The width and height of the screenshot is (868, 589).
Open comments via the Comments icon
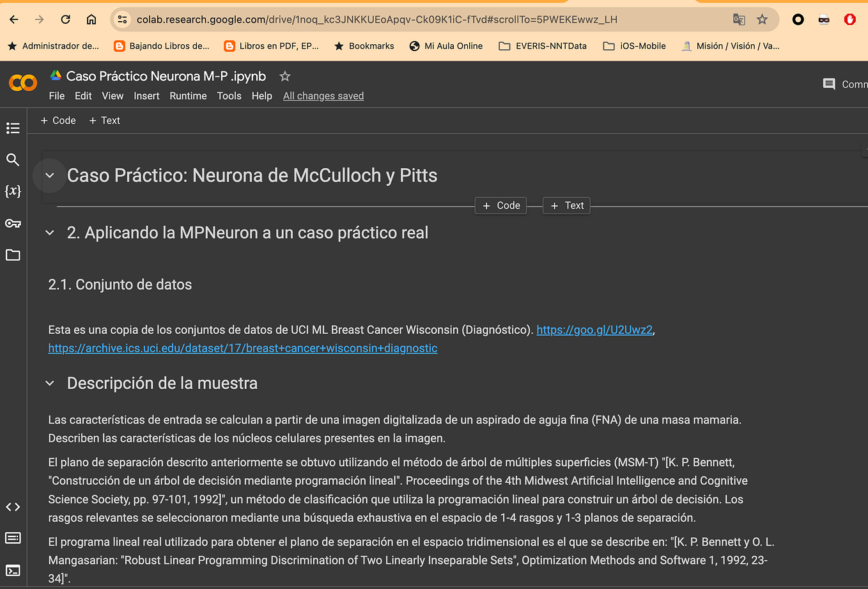click(828, 84)
